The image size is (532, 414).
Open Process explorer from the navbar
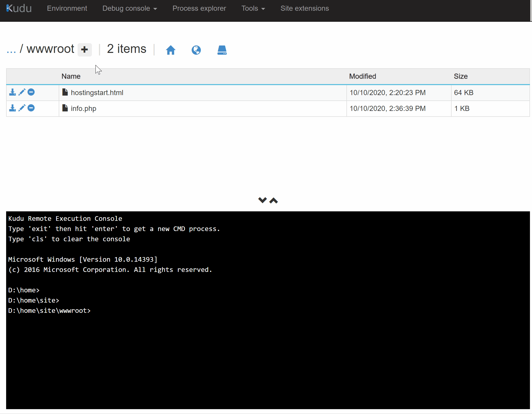[x=199, y=8]
